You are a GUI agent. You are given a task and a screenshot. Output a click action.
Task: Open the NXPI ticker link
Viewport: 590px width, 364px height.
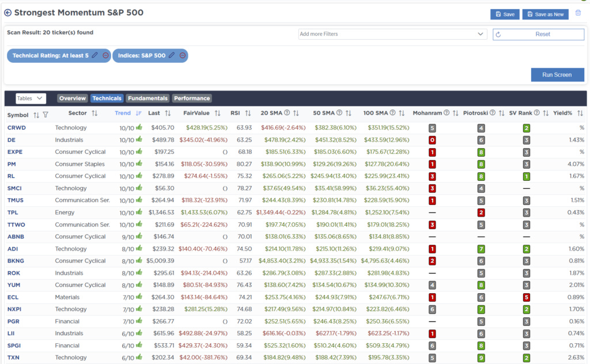14,309
